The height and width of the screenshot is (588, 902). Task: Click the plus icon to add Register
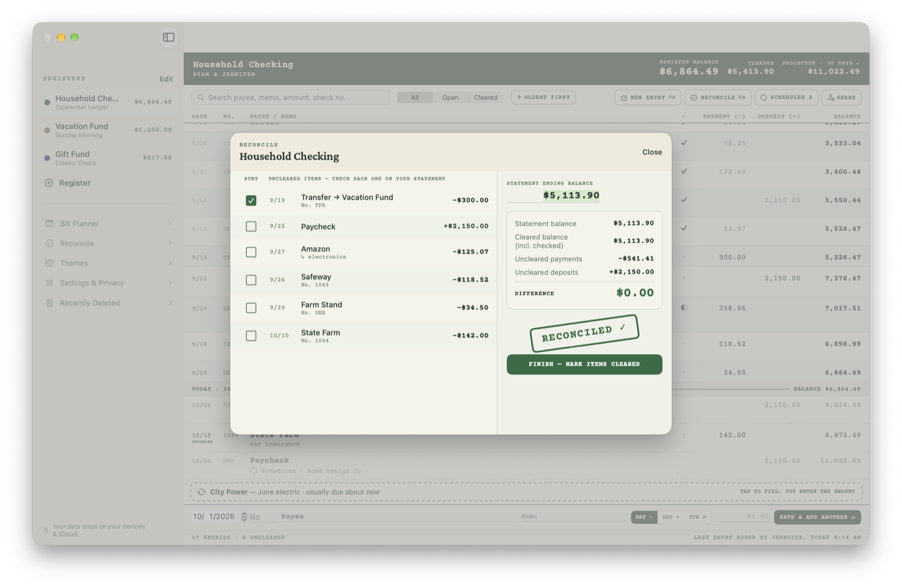49,183
